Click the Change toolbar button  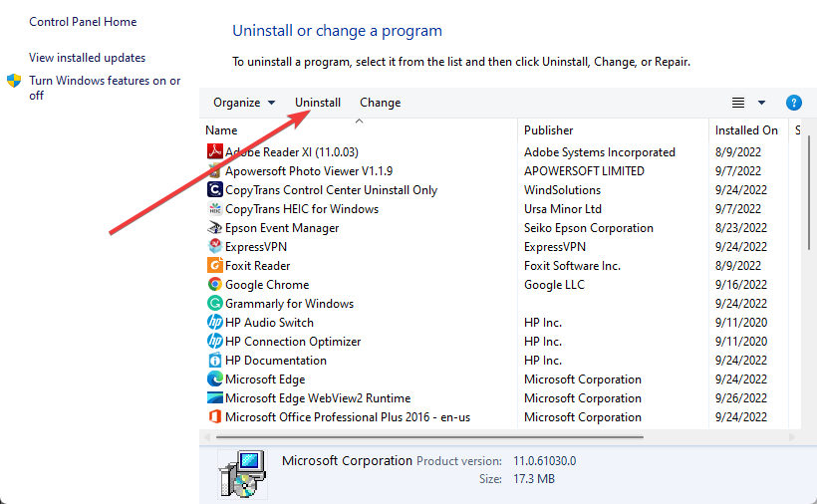[381, 103]
